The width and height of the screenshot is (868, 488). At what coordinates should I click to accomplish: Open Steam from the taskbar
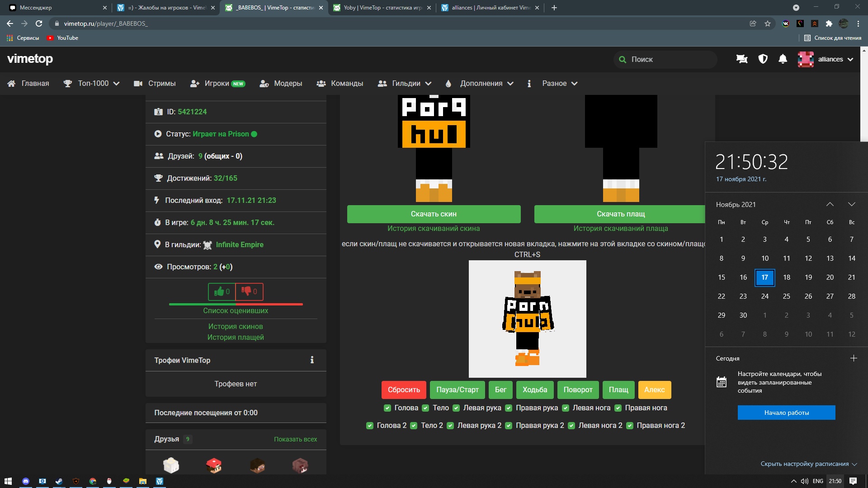point(59,481)
